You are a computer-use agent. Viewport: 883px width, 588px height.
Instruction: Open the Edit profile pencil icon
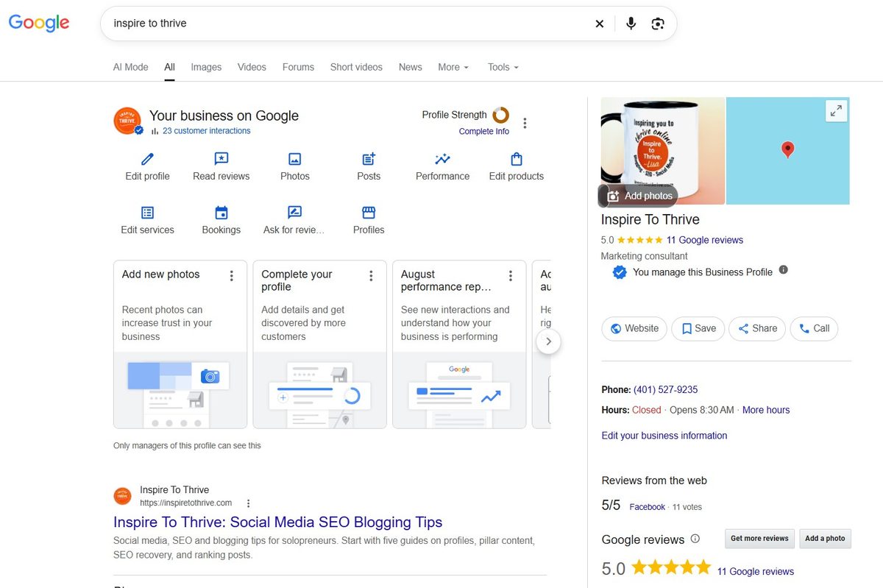tap(148, 159)
